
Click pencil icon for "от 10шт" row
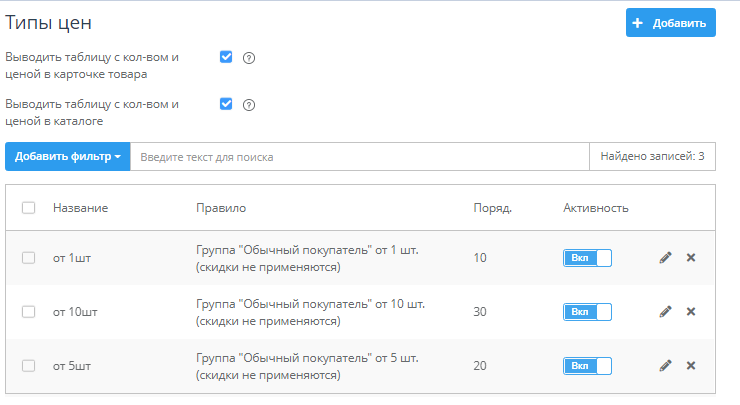[x=665, y=312]
